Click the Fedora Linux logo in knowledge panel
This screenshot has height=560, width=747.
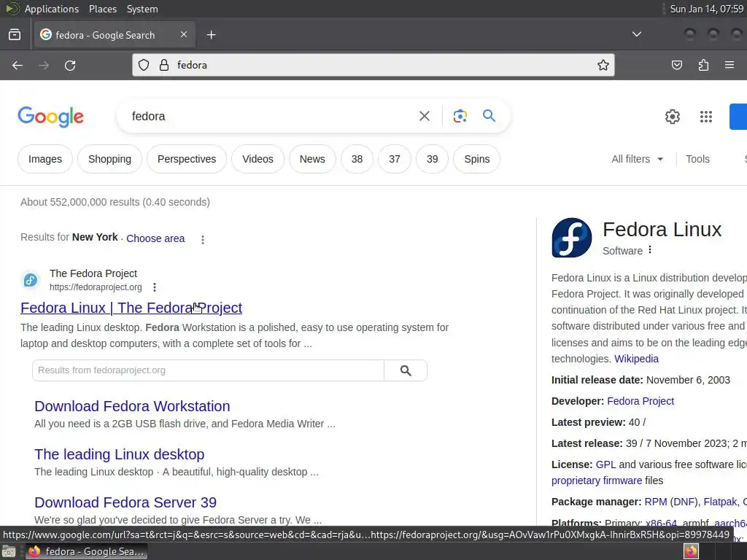pyautogui.click(x=572, y=238)
